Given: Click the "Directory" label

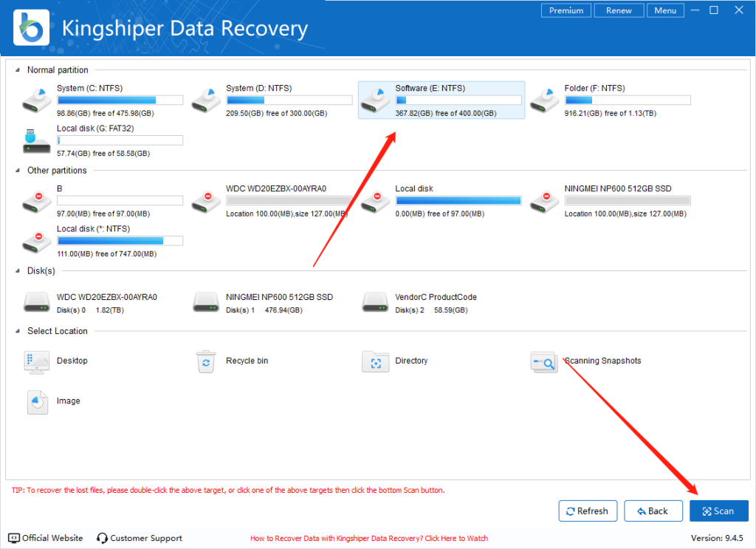Looking at the screenshot, I should click(411, 361).
